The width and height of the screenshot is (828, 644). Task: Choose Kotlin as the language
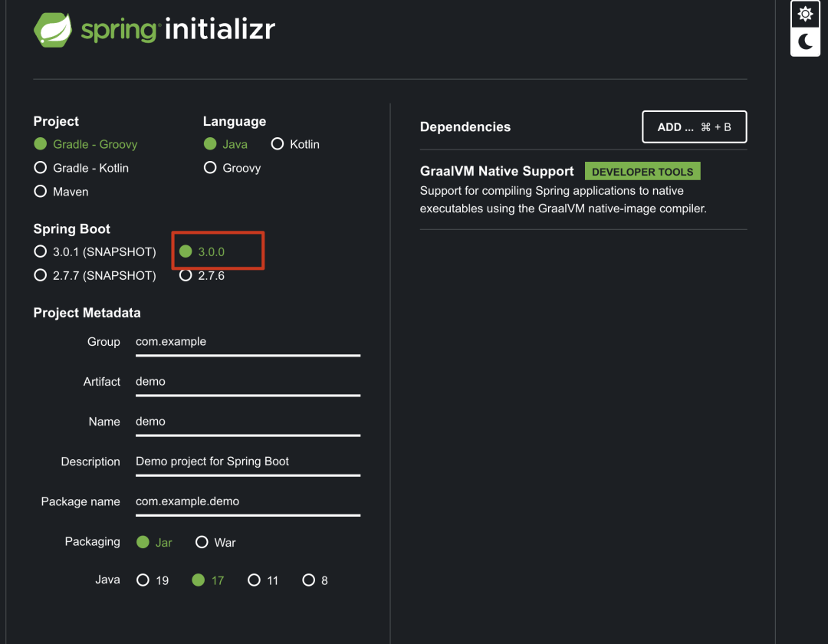(278, 144)
